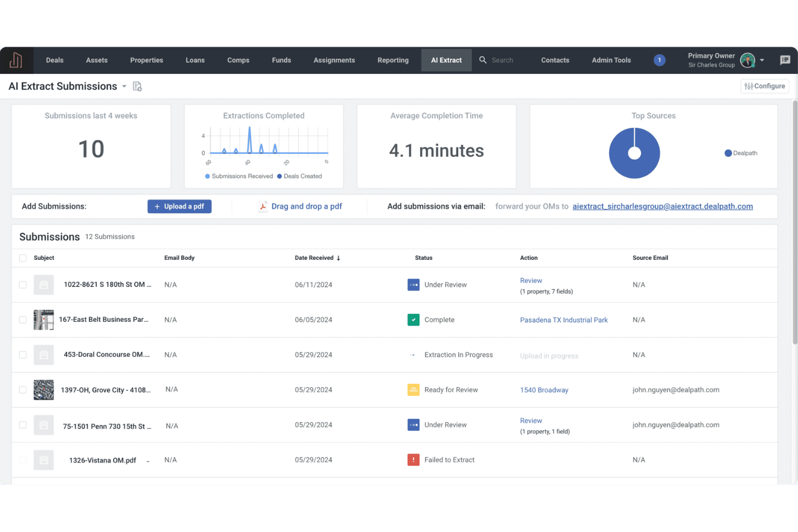Select the checkbox for 1022-8621 S 180th St

click(23, 285)
